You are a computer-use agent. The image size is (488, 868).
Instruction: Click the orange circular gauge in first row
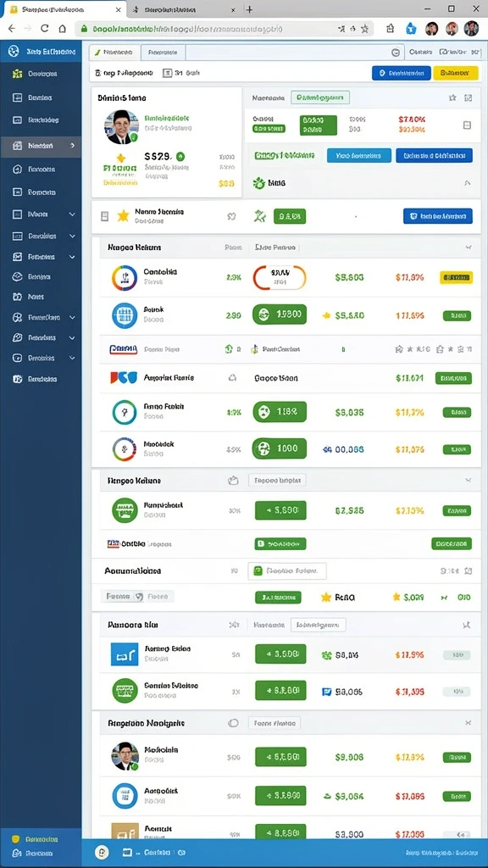pyautogui.click(x=280, y=277)
